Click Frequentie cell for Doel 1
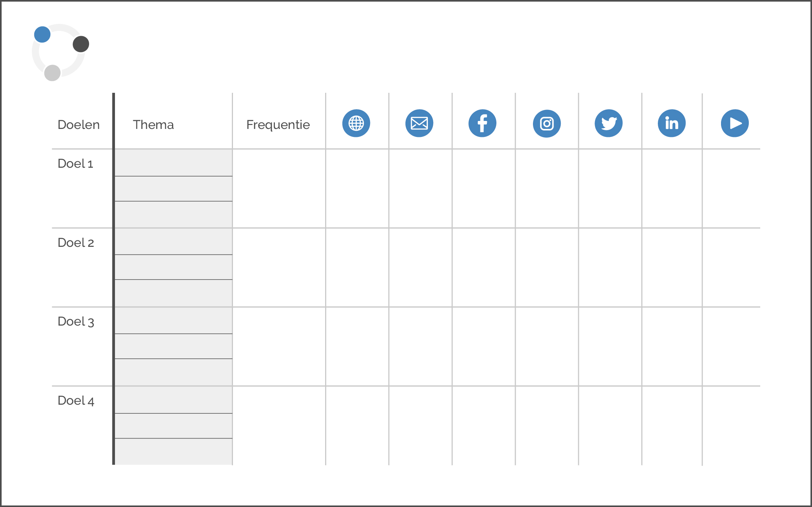Image resolution: width=812 pixels, height=507 pixels. [x=279, y=189]
